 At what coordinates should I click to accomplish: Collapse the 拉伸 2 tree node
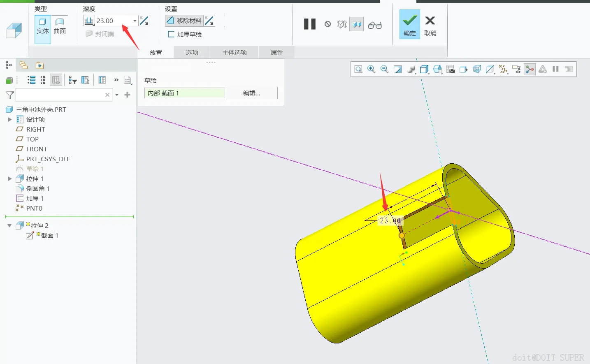click(x=9, y=225)
